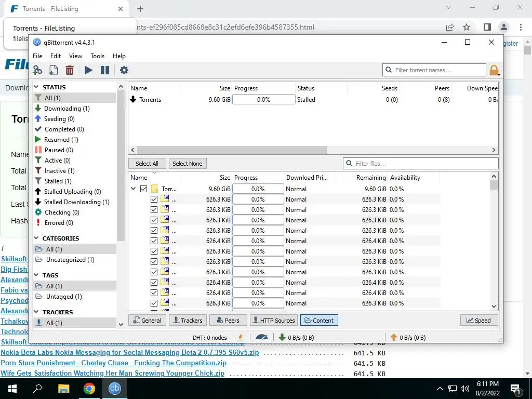The image size is (532, 399).
Task: Click the Filter torrent names search field
Action: point(434,70)
